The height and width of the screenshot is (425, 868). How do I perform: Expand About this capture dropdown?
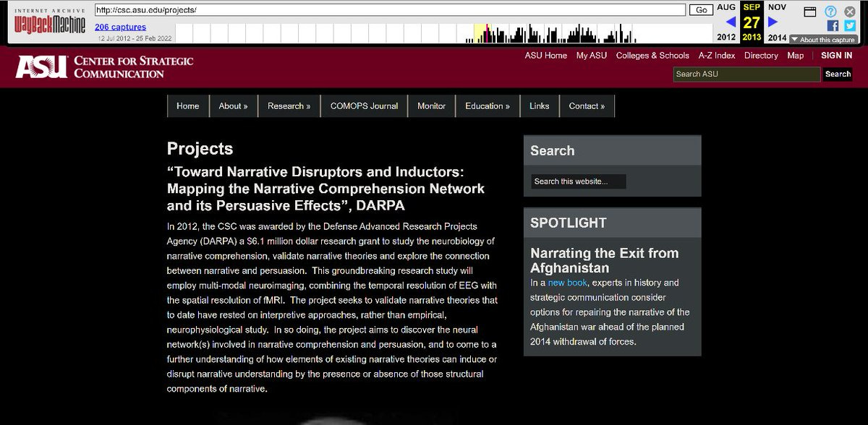823,40
